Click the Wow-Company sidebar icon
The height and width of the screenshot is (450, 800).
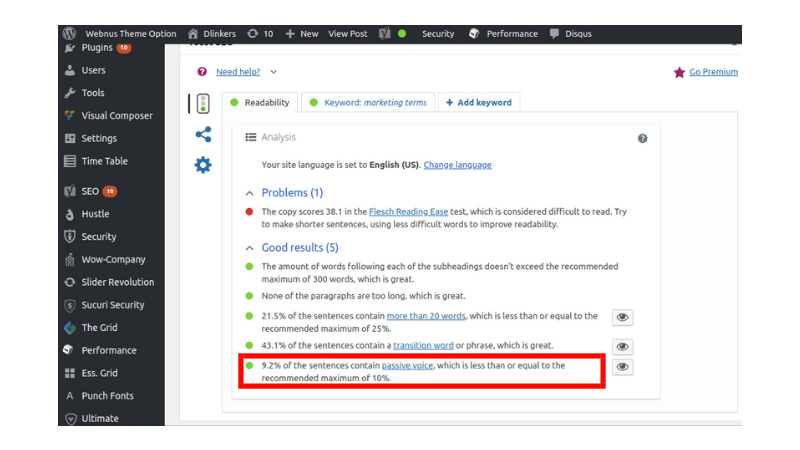click(x=70, y=260)
